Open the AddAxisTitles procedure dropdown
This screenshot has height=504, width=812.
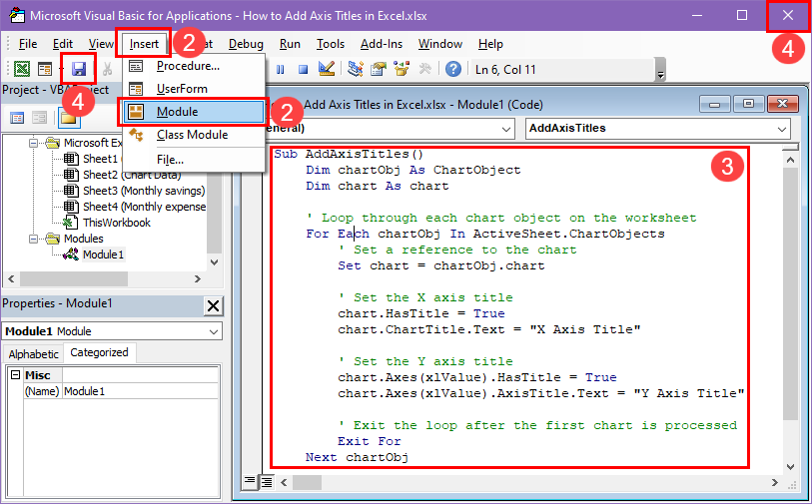782,129
